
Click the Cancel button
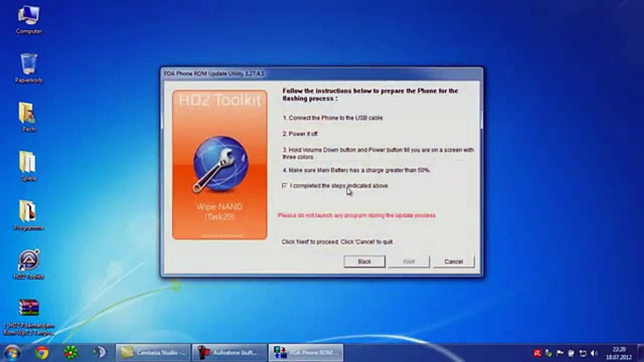pos(453,261)
